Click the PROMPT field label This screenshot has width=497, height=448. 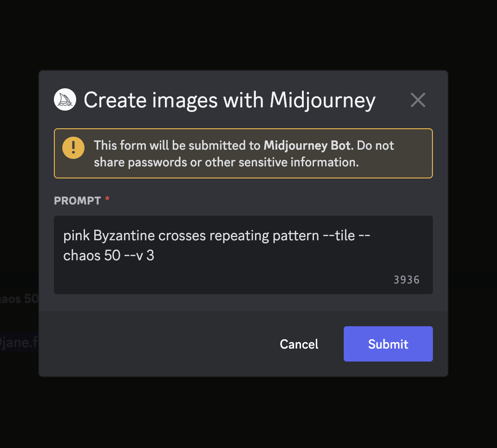pyautogui.click(x=77, y=201)
